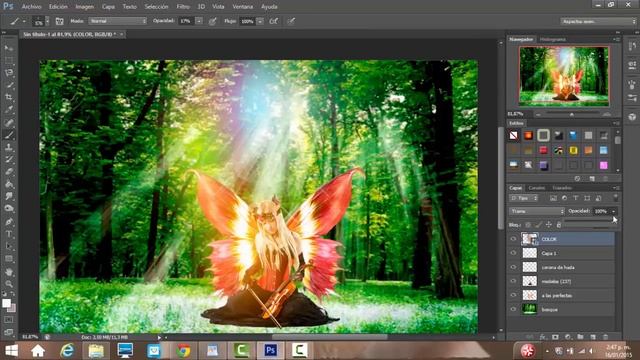Create new adjustment layer icon
Image resolution: width=640 pixels, height=360 pixels.
[x=568, y=337]
